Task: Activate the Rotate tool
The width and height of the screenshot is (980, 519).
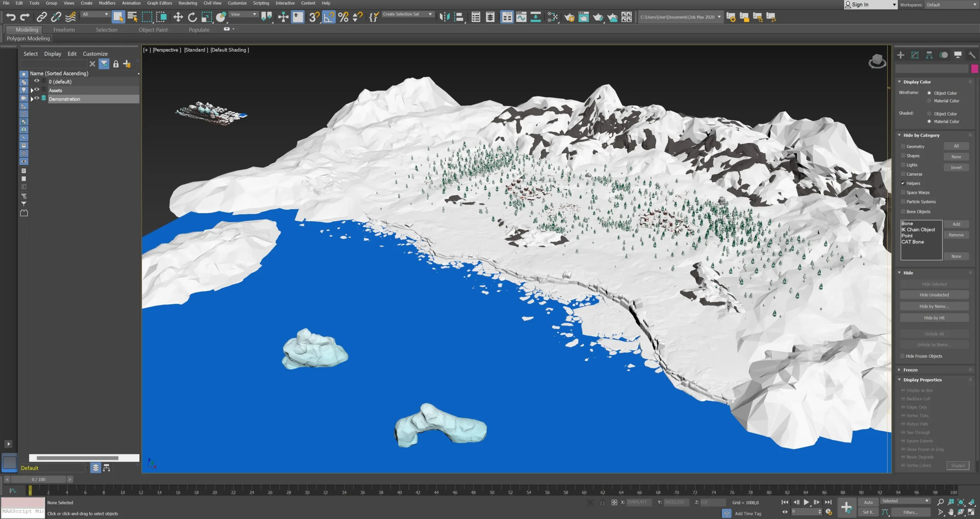Action: point(192,17)
